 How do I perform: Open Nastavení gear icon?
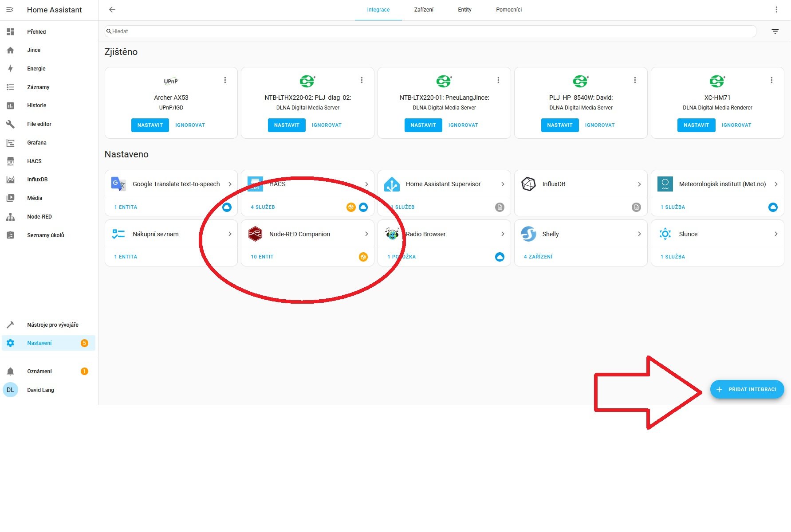pos(10,343)
